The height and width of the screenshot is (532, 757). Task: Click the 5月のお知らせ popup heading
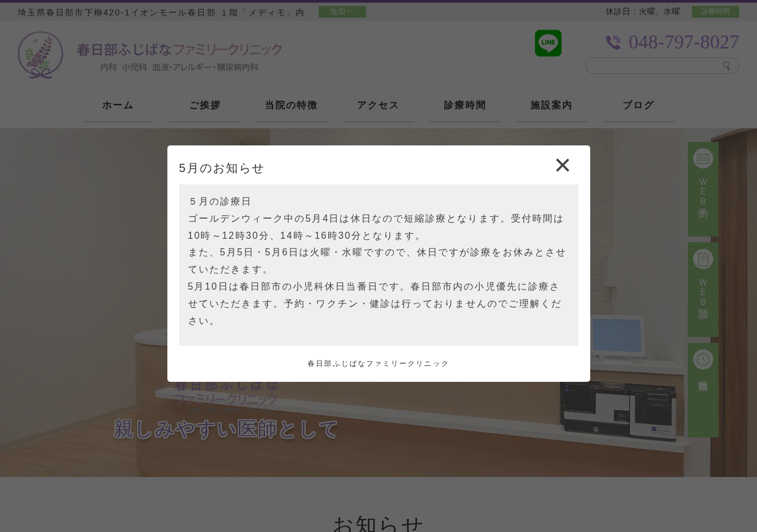pos(221,168)
